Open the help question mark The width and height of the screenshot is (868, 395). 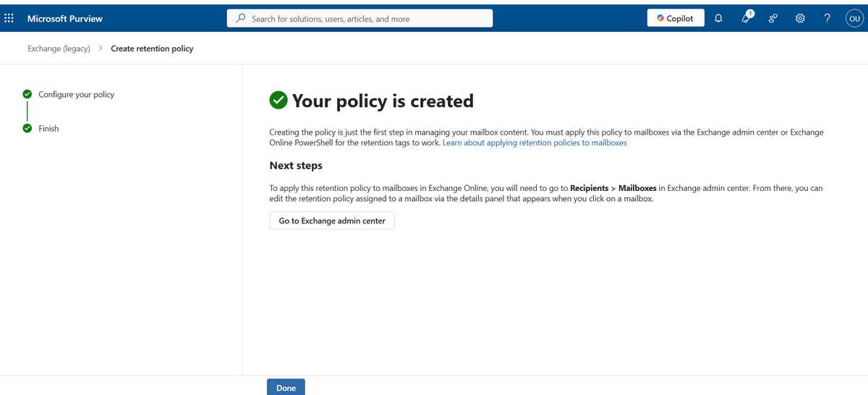point(827,19)
